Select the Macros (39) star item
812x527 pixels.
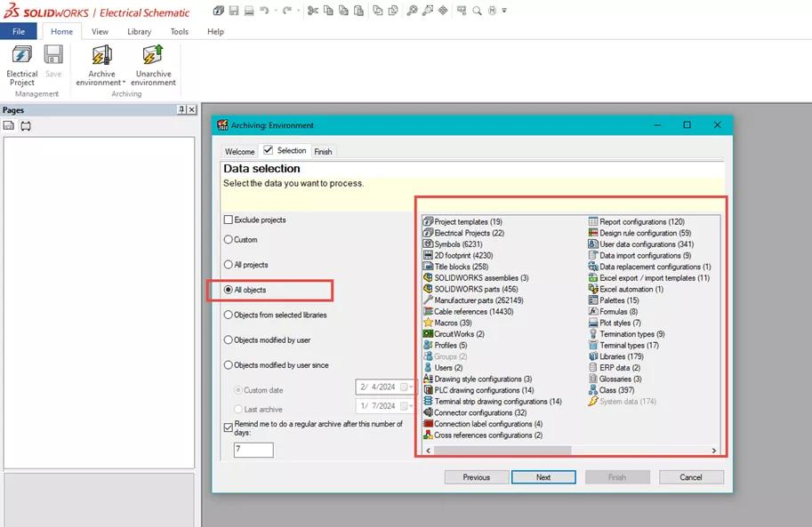pyautogui.click(x=448, y=323)
